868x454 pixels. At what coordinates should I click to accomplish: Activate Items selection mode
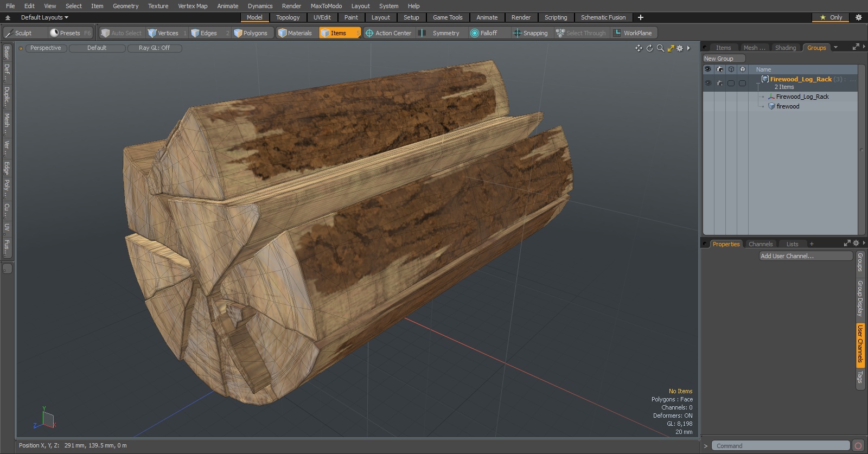tap(340, 33)
